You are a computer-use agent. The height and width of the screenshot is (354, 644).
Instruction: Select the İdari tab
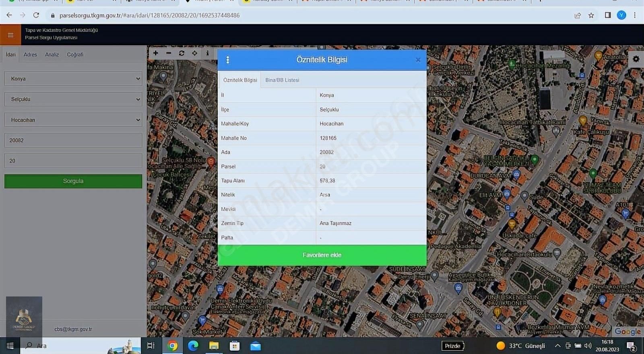tap(11, 55)
